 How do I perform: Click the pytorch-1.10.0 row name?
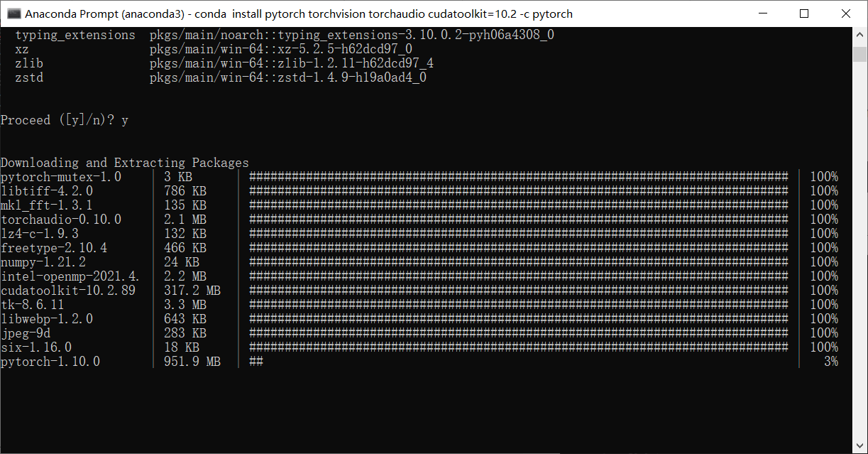(x=50, y=362)
